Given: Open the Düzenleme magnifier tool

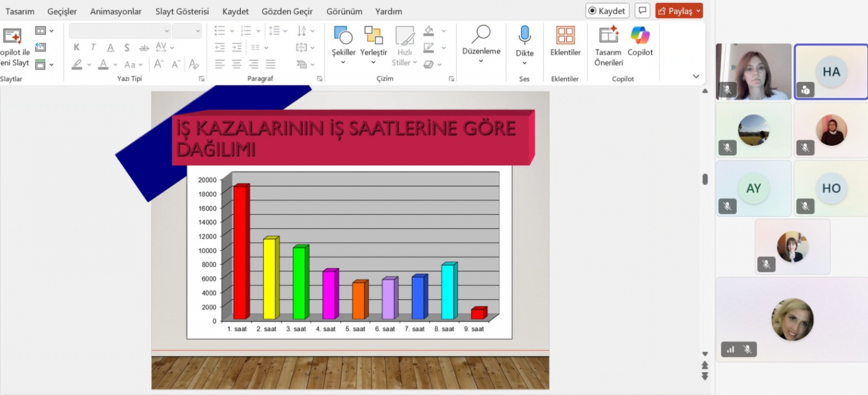Looking at the screenshot, I should click(x=481, y=34).
